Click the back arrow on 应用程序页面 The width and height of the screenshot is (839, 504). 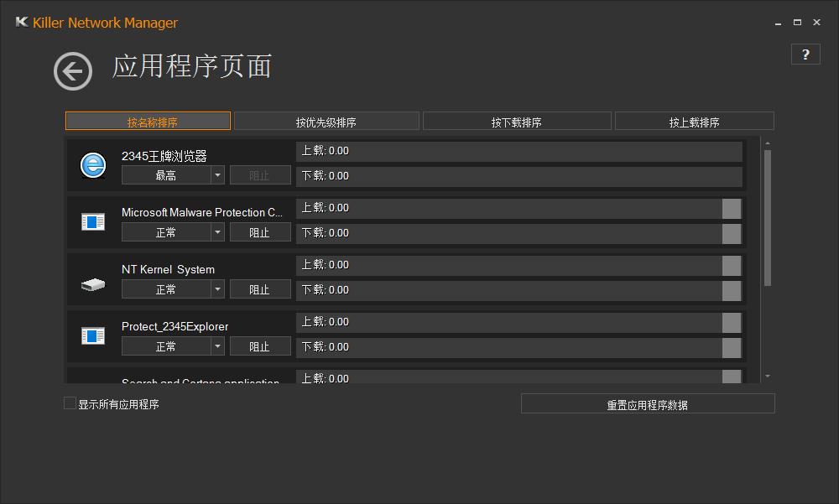[x=72, y=71]
